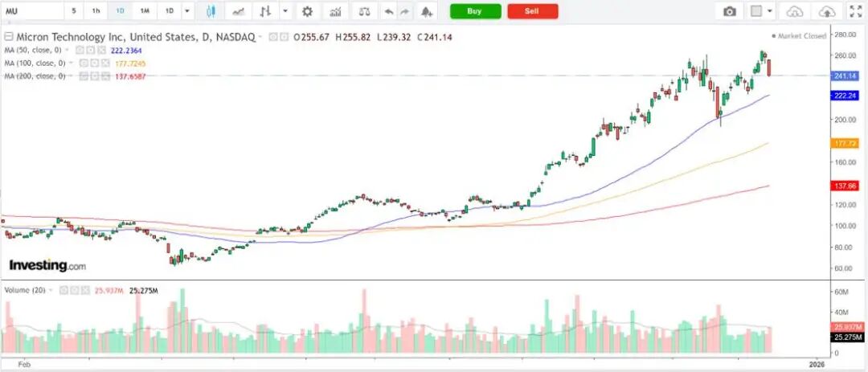The image size is (868, 372).
Task: Select the highlighted 1D interval
Action: pyautogui.click(x=120, y=11)
